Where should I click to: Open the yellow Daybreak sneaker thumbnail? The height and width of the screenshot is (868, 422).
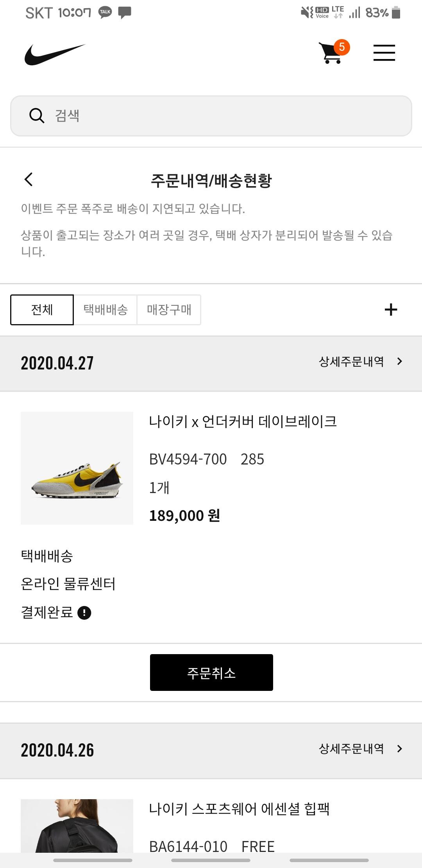tap(77, 468)
